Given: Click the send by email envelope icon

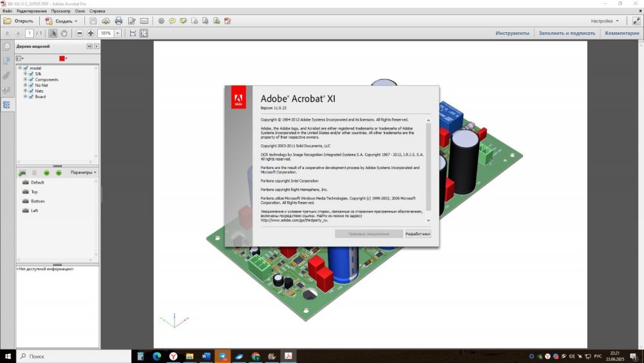Looking at the screenshot, I should click(144, 21).
